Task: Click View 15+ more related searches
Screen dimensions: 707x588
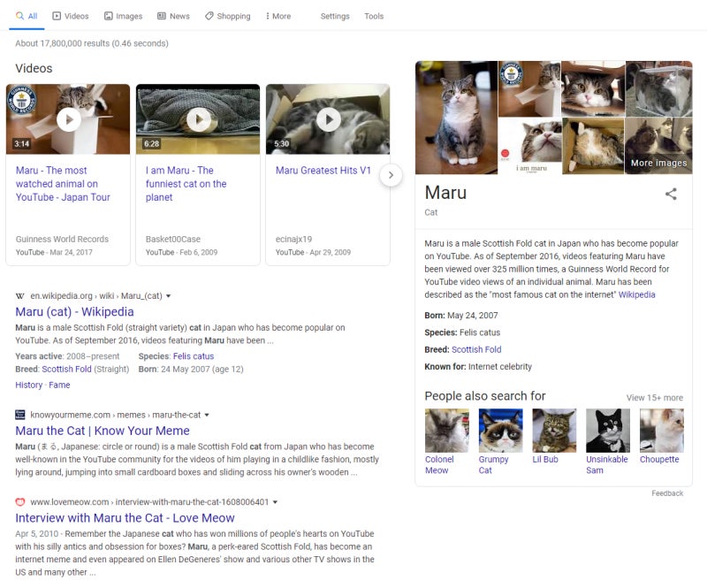Action: (654, 398)
